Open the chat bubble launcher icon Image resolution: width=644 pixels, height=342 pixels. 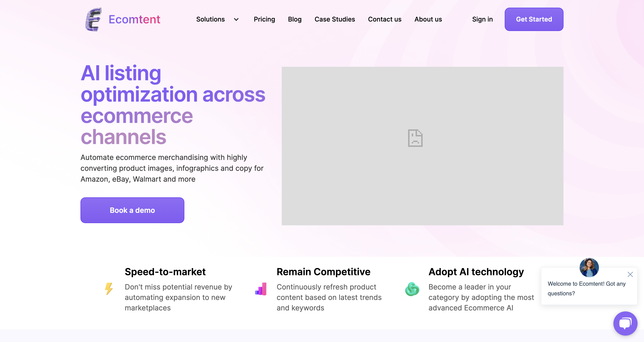625,323
